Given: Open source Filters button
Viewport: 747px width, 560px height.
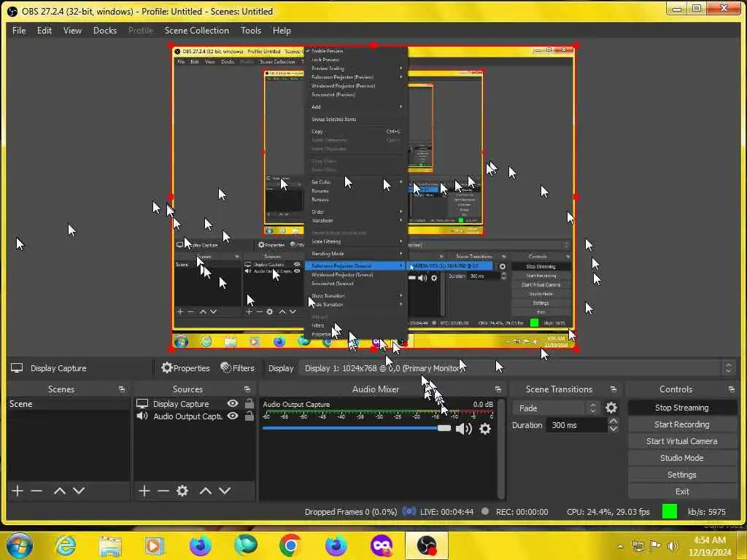Looking at the screenshot, I should (237, 368).
